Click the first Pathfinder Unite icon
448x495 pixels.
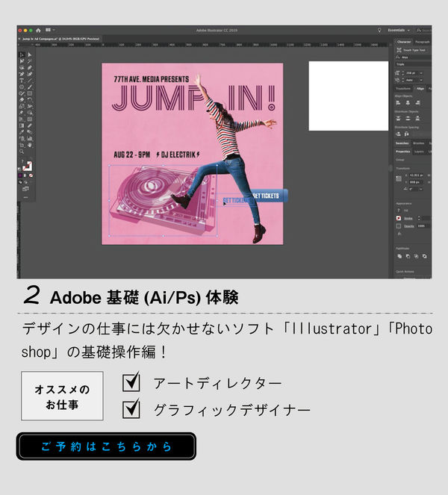click(x=398, y=255)
